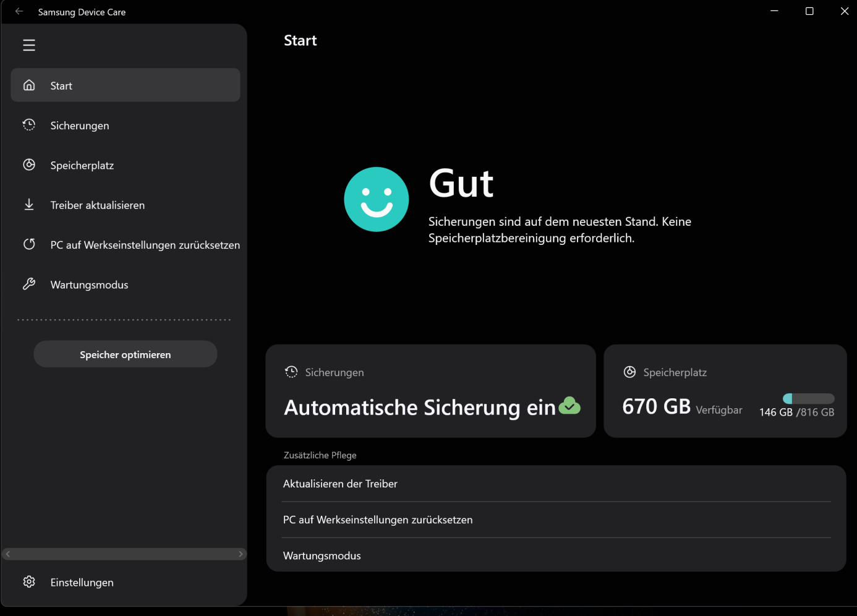The width and height of the screenshot is (857, 616).
Task: Open Aktualisieren der Treiber
Action: (x=340, y=484)
